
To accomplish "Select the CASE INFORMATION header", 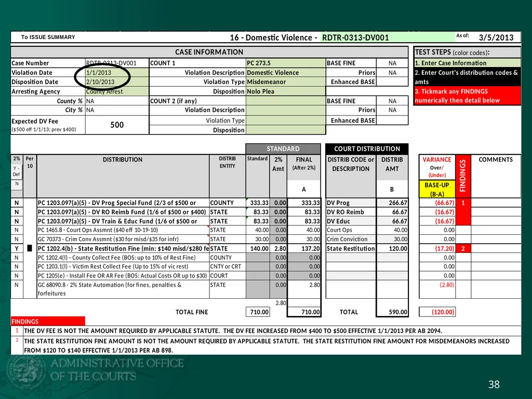I will [x=209, y=52].
